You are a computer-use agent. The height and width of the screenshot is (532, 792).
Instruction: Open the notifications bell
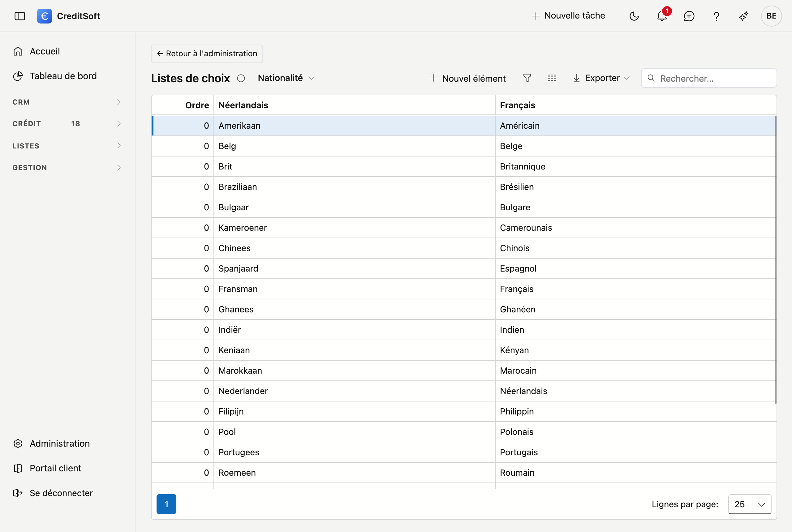(x=662, y=16)
